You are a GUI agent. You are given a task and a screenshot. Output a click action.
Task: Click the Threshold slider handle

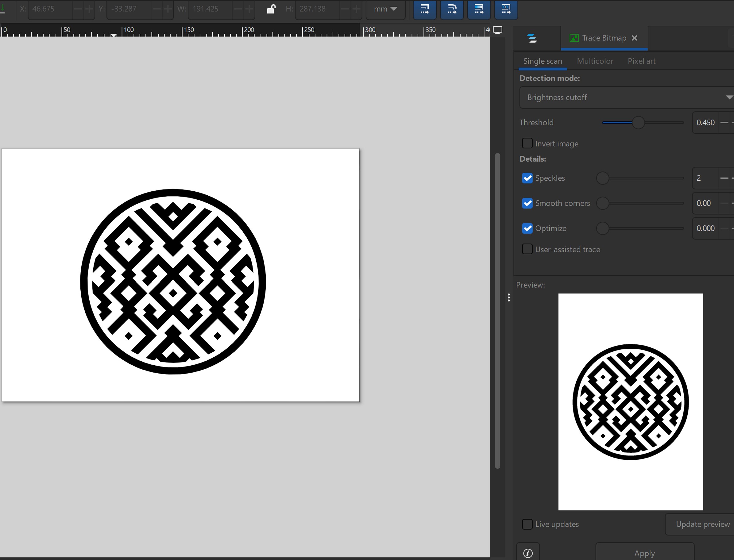coord(638,123)
